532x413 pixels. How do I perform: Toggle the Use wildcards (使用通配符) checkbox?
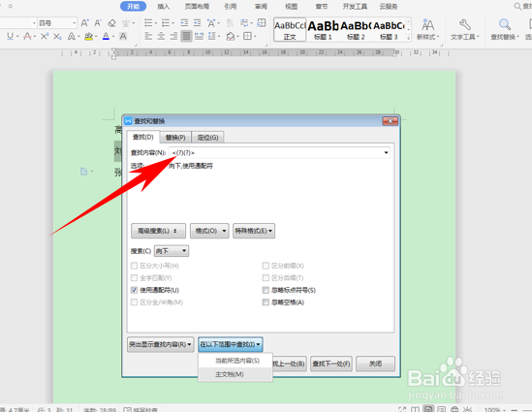pos(134,290)
